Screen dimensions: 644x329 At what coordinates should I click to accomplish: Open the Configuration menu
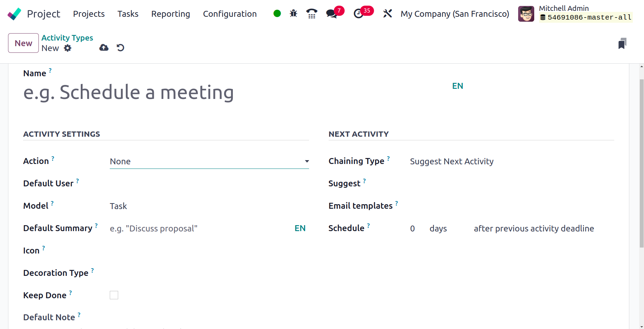230,14
